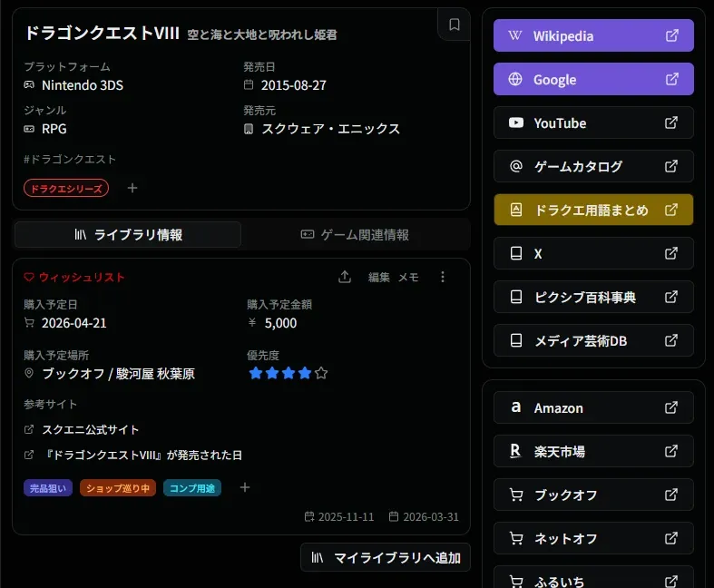Click the share/upload icon in wishlist card
This screenshot has width=714, height=588.
pos(345,277)
